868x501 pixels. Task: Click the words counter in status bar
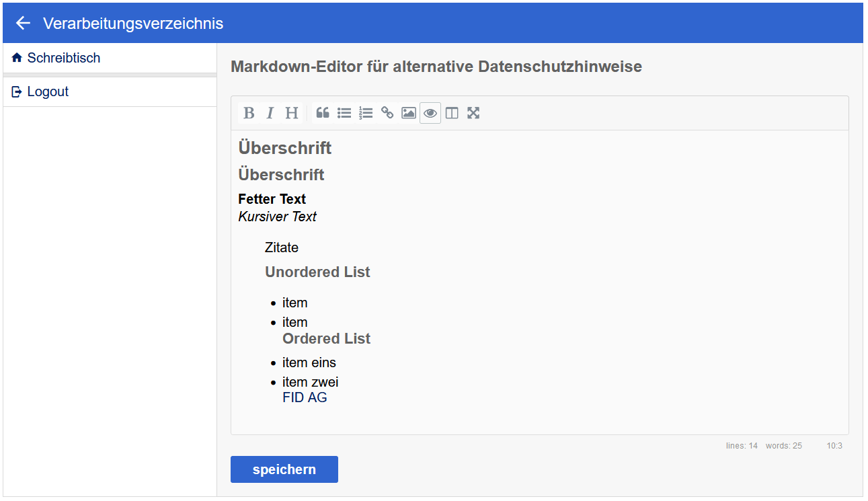(783, 446)
